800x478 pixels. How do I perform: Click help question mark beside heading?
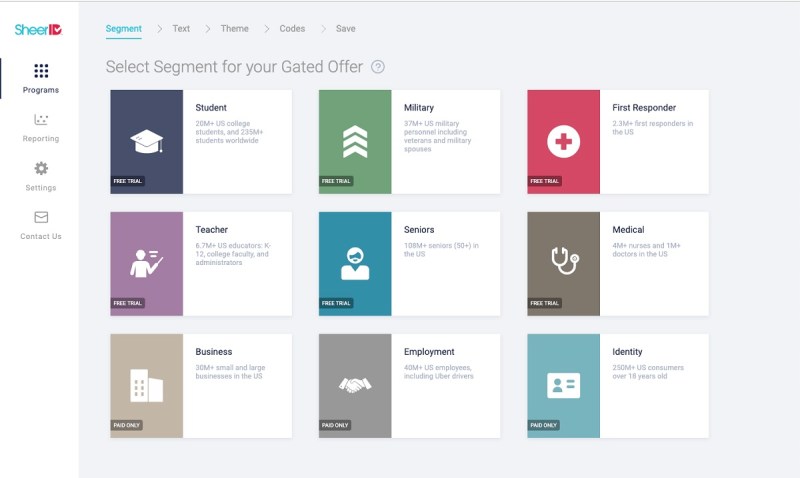(x=378, y=67)
